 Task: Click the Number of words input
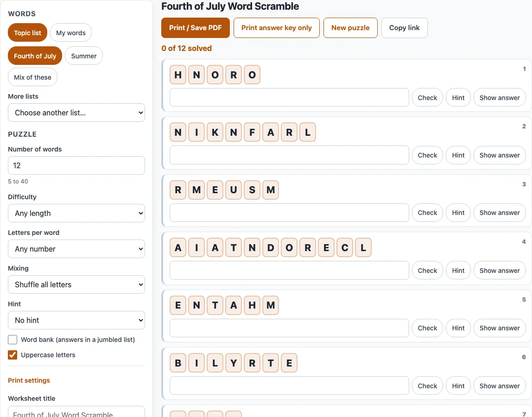(x=76, y=165)
